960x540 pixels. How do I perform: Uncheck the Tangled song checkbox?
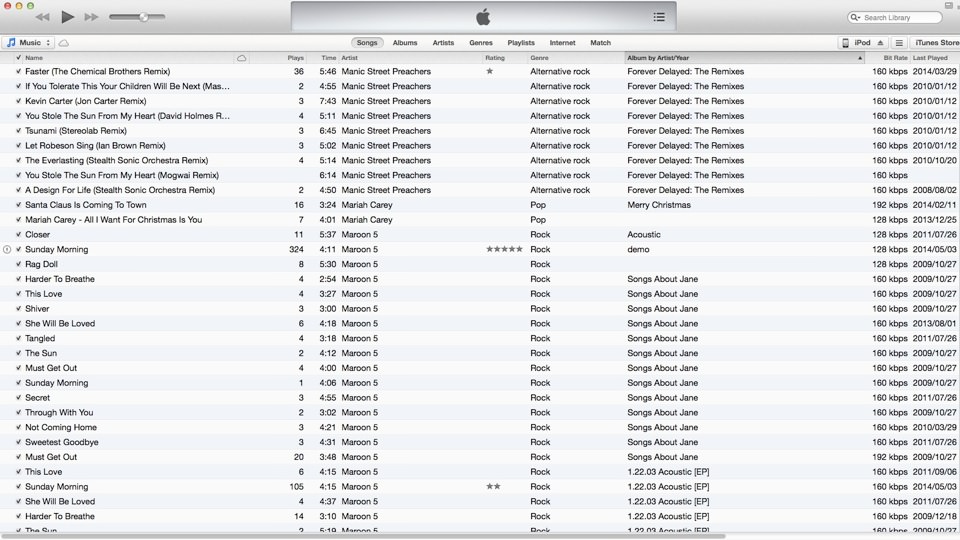click(x=18, y=339)
